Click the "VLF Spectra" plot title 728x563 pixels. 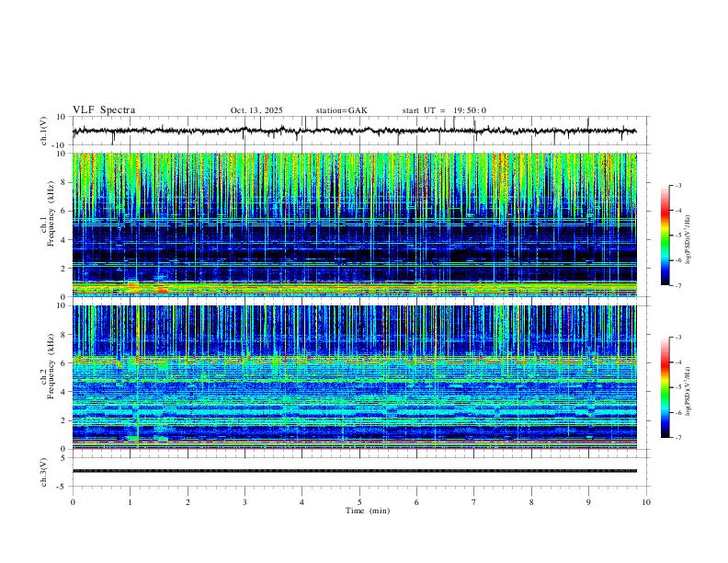104,109
